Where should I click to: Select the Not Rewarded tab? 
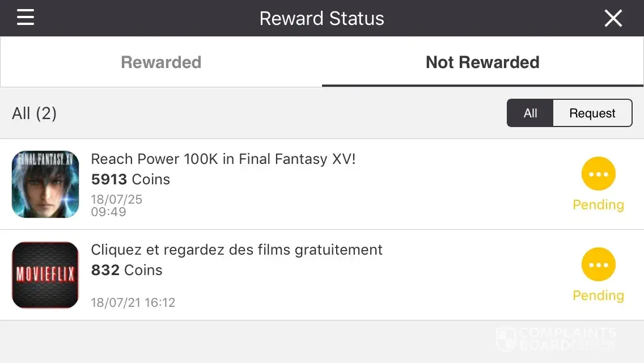[482, 62]
